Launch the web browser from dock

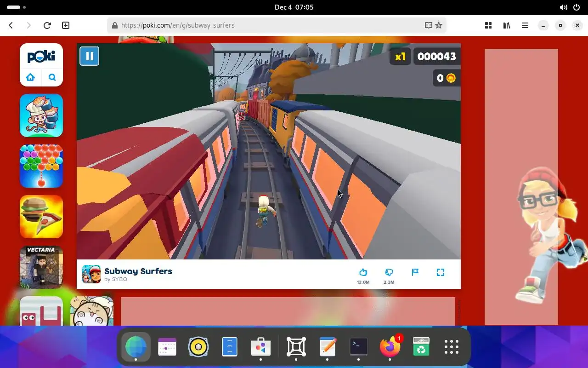136,347
